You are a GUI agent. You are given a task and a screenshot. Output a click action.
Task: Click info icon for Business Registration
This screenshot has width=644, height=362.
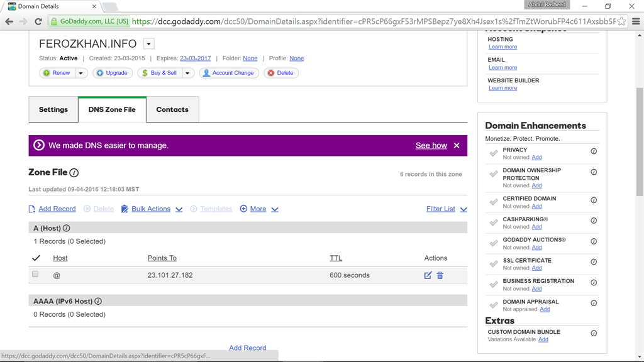[594, 282]
